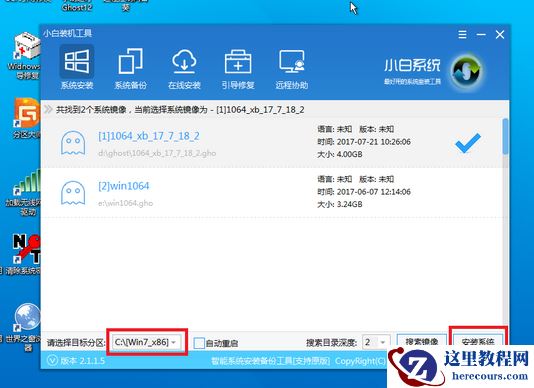Toggle the 自动重启 checkbox
534x388 pixels.
point(199,343)
